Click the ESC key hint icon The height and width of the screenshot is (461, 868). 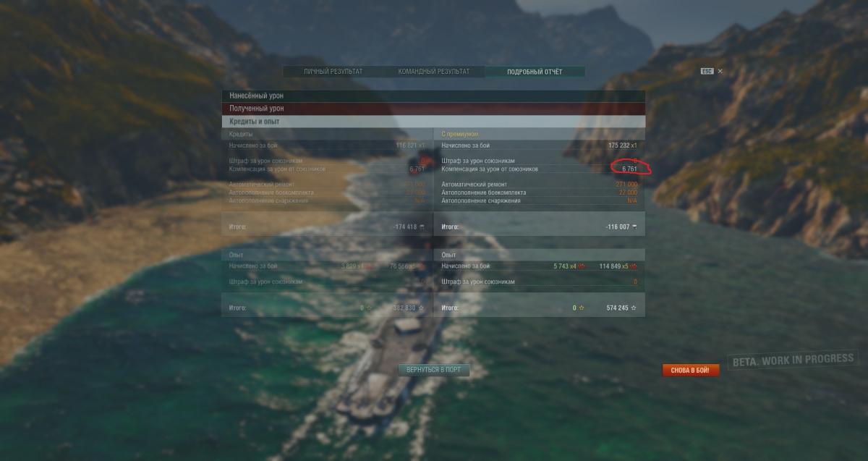[x=707, y=72]
